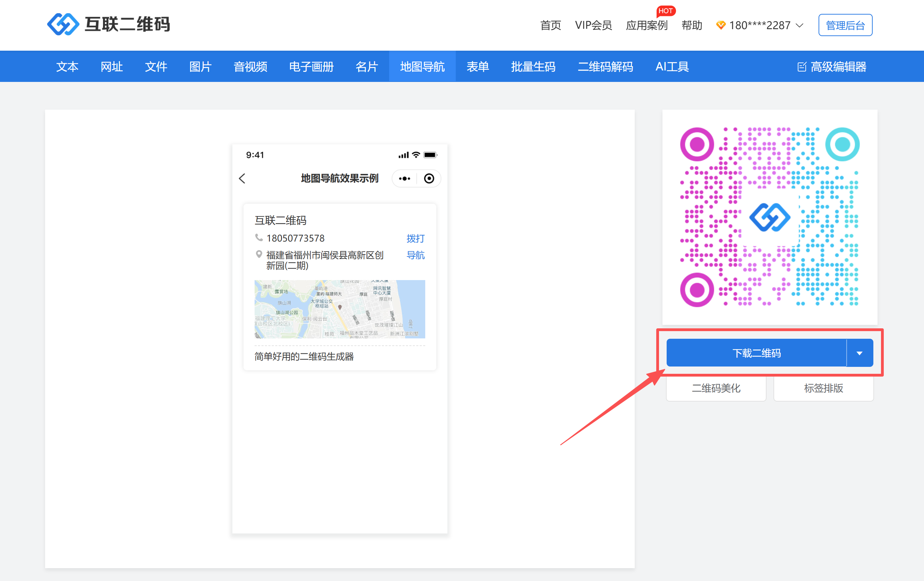The height and width of the screenshot is (581, 924).
Task: Click the edit icon beside 高级编辑器
Action: (802, 67)
